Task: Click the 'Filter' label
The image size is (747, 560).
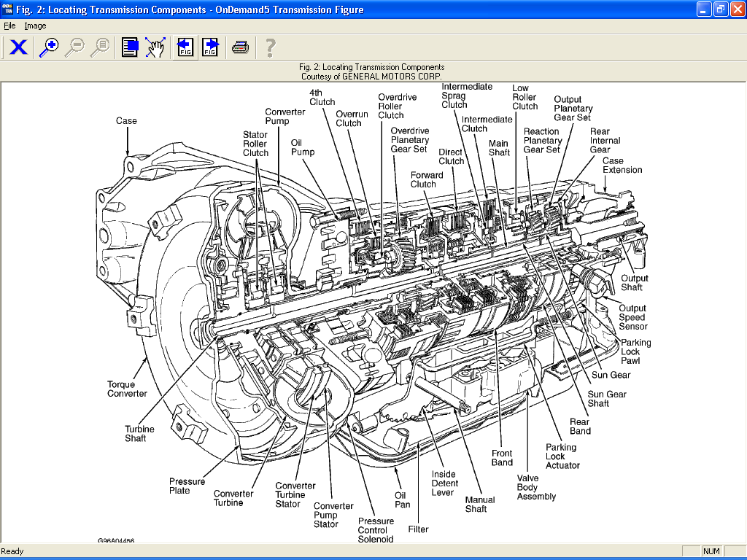Action: coord(418,529)
